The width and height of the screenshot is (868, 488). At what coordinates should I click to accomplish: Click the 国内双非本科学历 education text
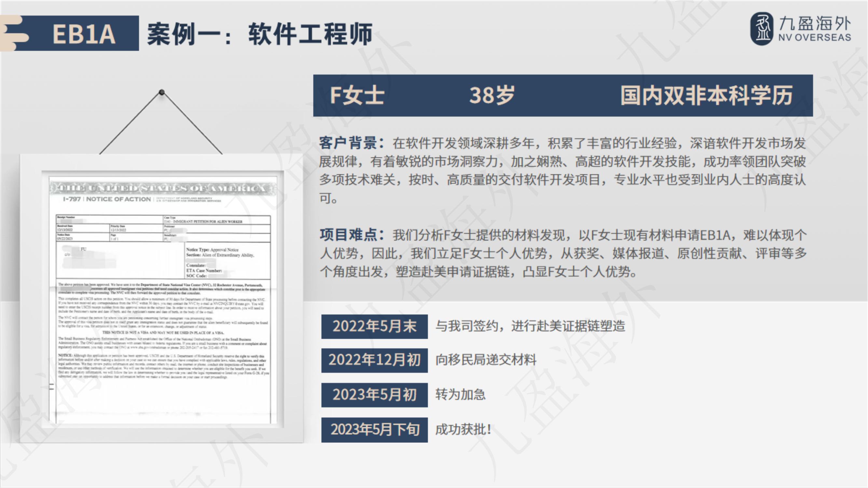tap(707, 95)
